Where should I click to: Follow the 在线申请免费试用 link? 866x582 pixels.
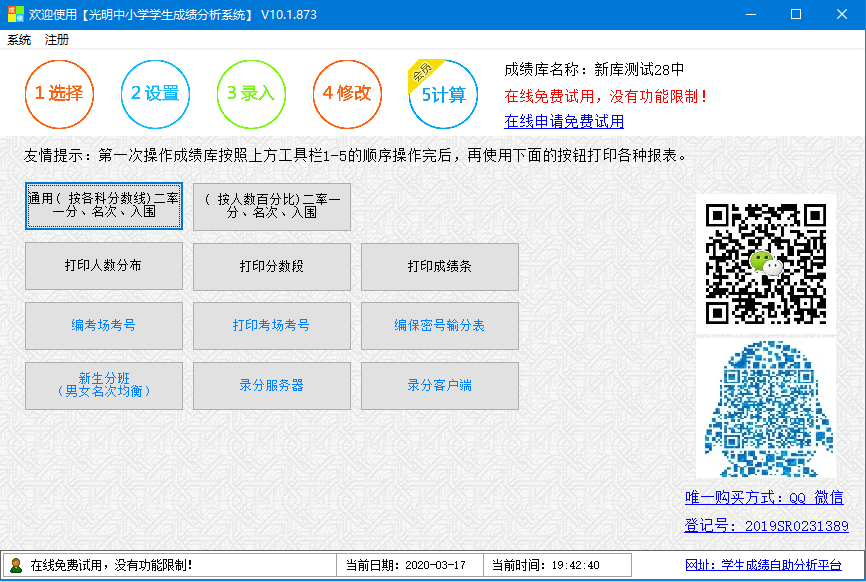click(x=564, y=121)
